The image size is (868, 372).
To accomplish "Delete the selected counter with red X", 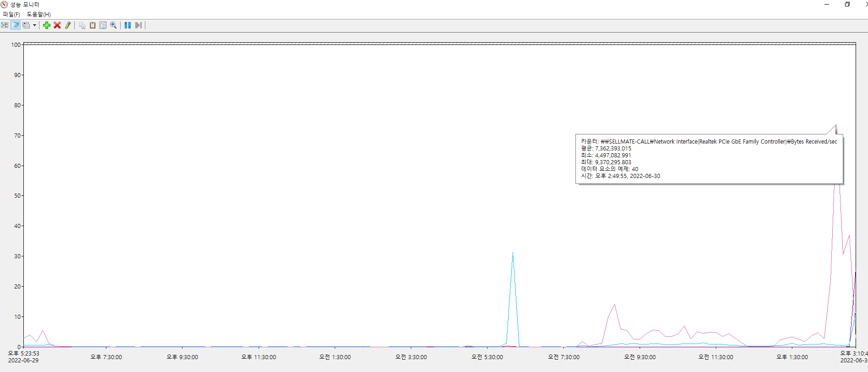I will tap(57, 25).
